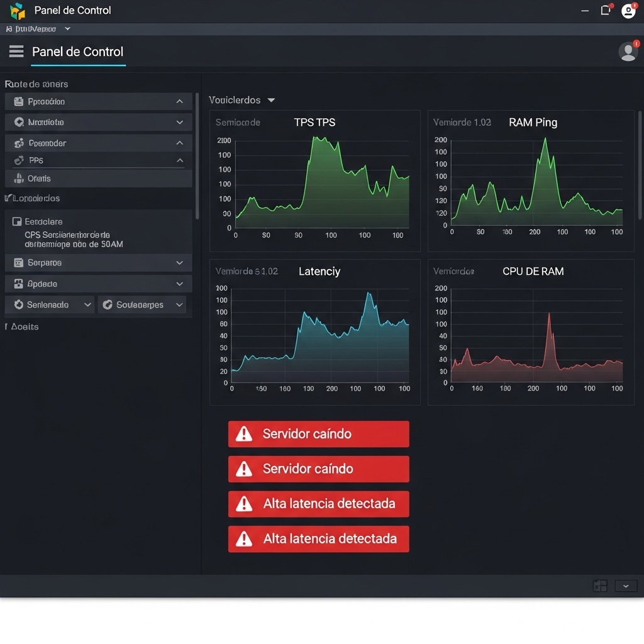Click the user avatar in header

point(628,52)
